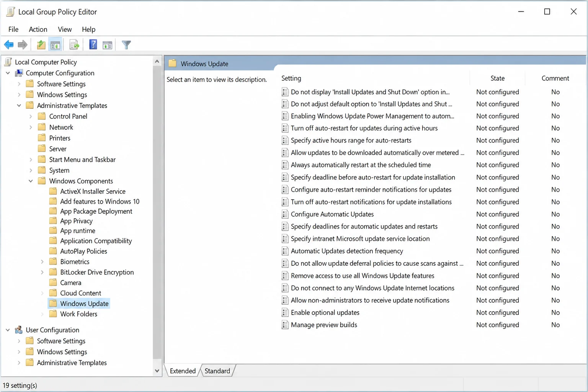Click policy icon beside Manage preview builds
This screenshot has width=588, height=392.
coord(285,325)
